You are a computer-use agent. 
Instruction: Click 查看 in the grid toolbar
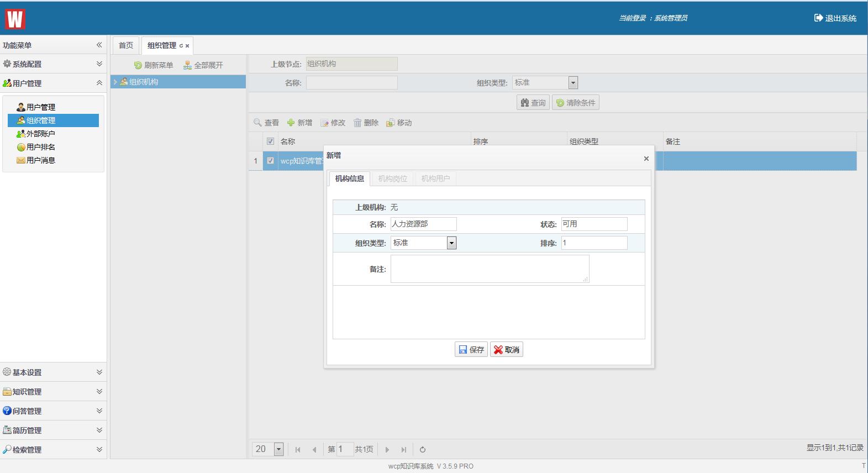pos(266,123)
